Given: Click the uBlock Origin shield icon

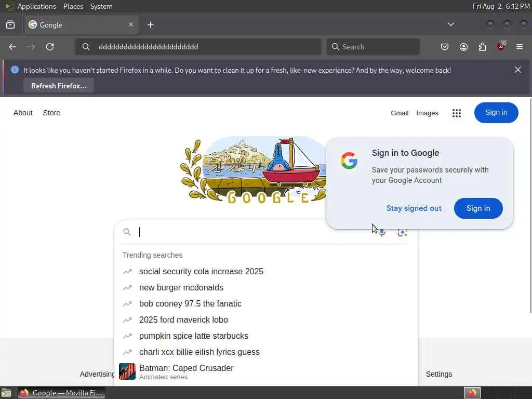Looking at the screenshot, I should pos(501,46).
